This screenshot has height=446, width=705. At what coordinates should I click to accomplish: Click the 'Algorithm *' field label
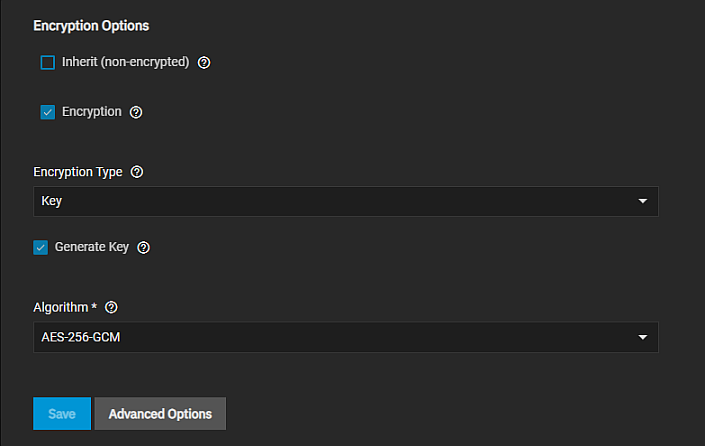65,307
